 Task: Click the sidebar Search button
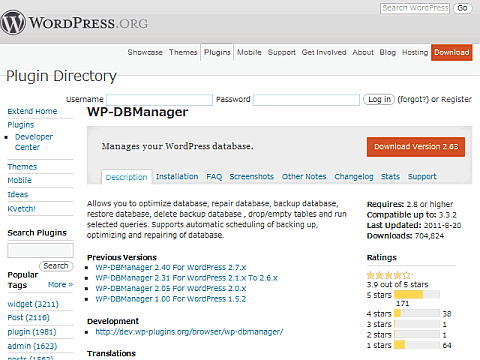pyautogui.click(x=56, y=266)
